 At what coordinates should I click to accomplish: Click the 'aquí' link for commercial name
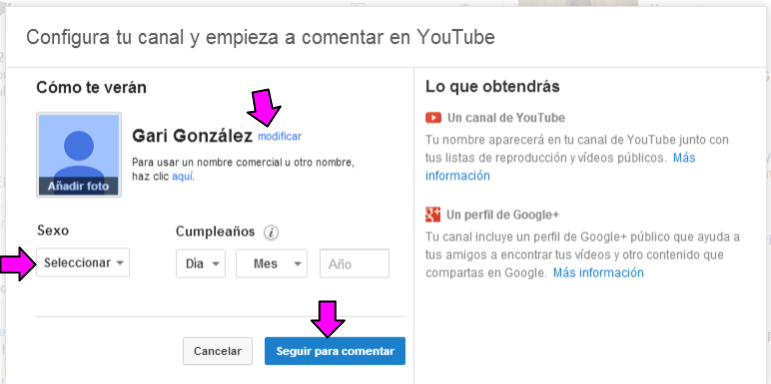tap(182, 176)
